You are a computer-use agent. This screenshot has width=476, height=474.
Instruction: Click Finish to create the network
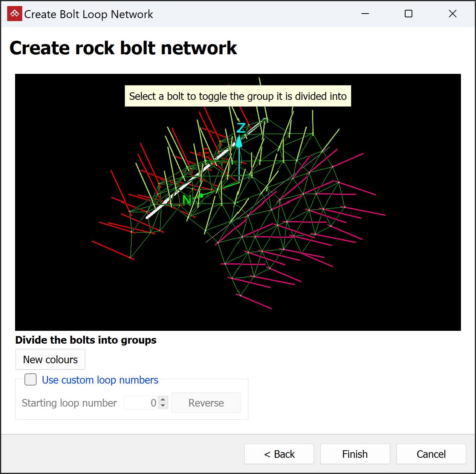pyautogui.click(x=355, y=454)
